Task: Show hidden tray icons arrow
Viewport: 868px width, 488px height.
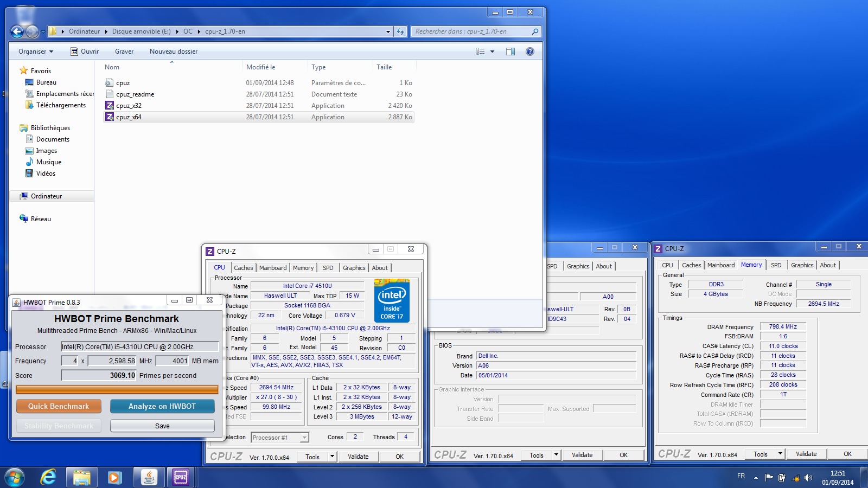Action: coord(756,478)
